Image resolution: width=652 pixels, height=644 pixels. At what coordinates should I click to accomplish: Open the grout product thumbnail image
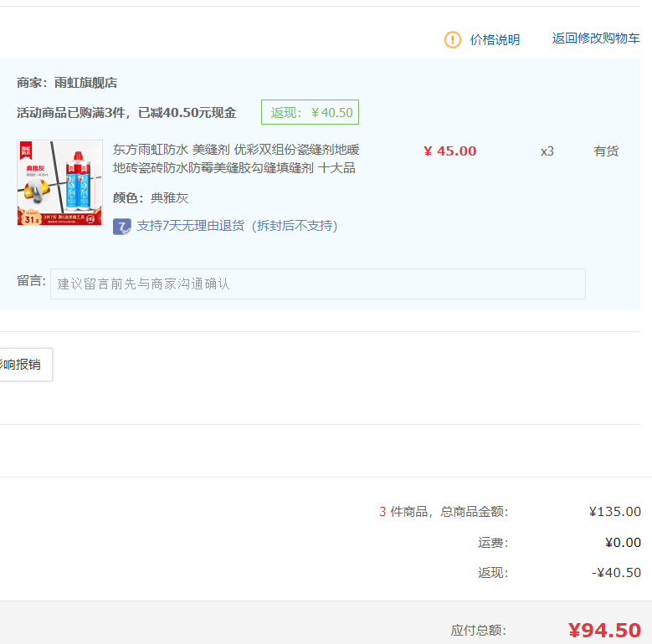click(x=60, y=182)
